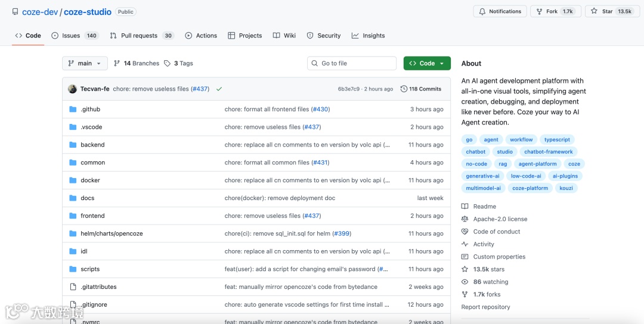Open the Apache-2.0 license link
The height and width of the screenshot is (324, 644).
pos(500,219)
